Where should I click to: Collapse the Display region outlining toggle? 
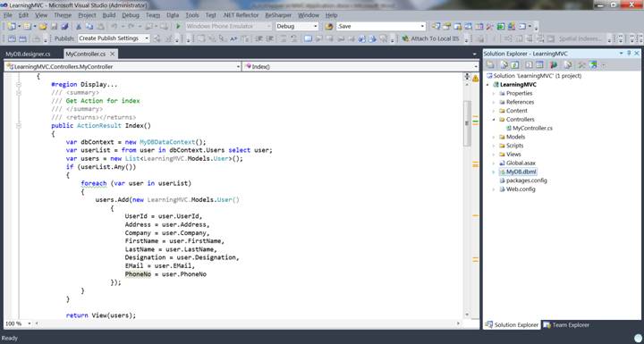tap(19, 85)
